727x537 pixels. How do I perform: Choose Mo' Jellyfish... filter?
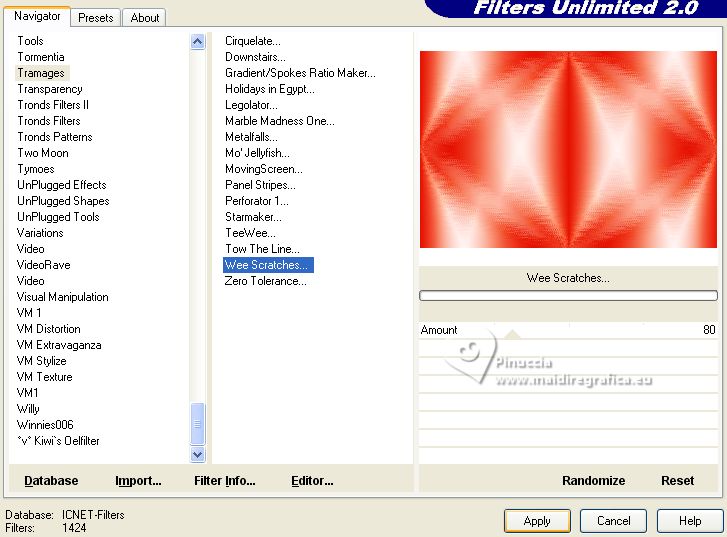point(257,153)
